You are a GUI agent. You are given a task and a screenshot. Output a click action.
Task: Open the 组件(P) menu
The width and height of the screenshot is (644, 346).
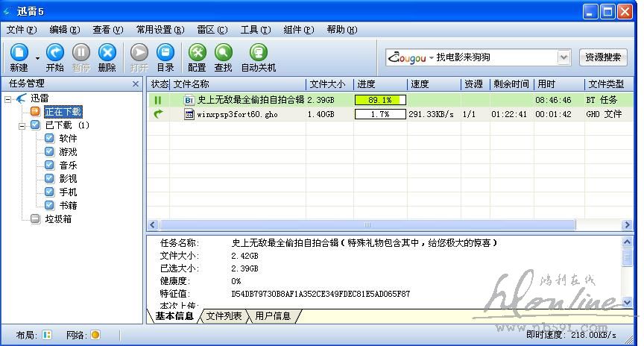(299, 30)
